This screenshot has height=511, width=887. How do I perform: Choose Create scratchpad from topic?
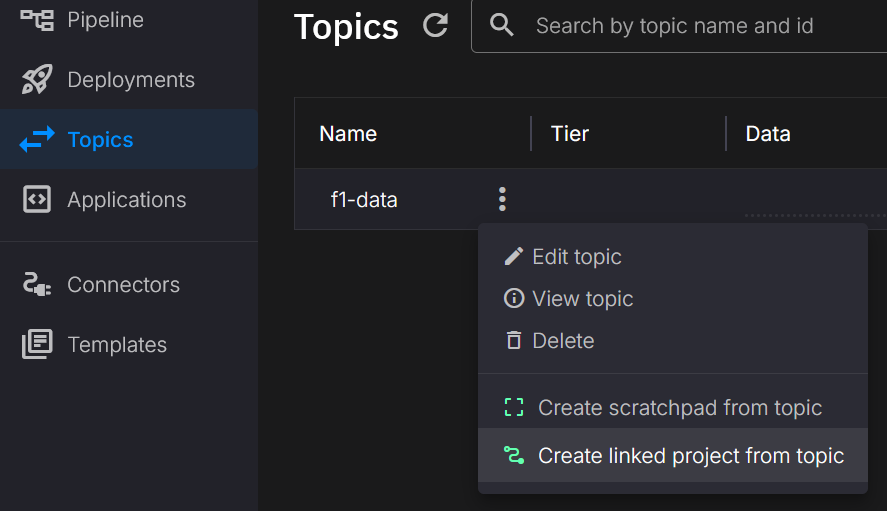click(x=679, y=408)
